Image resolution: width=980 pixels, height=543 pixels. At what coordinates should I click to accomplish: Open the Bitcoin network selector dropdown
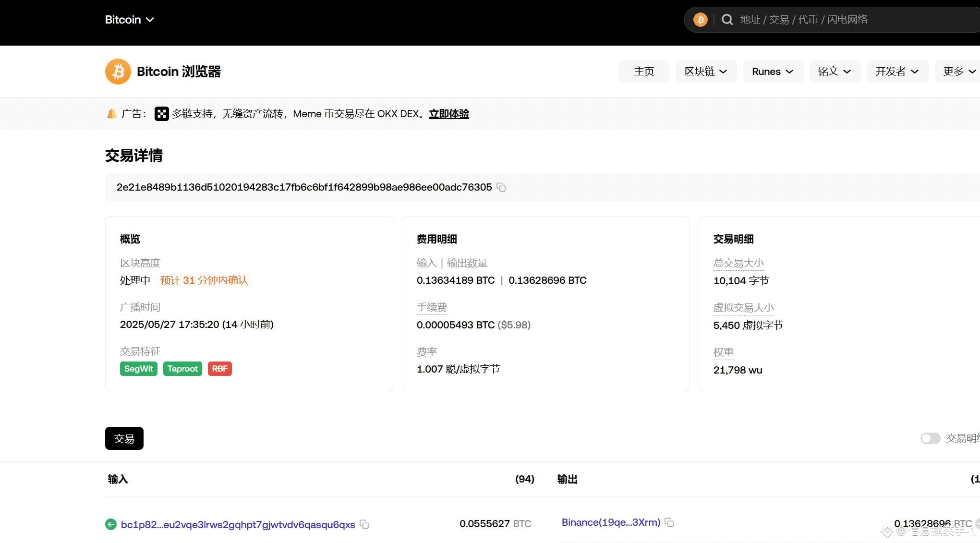pyautogui.click(x=129, y=20)
